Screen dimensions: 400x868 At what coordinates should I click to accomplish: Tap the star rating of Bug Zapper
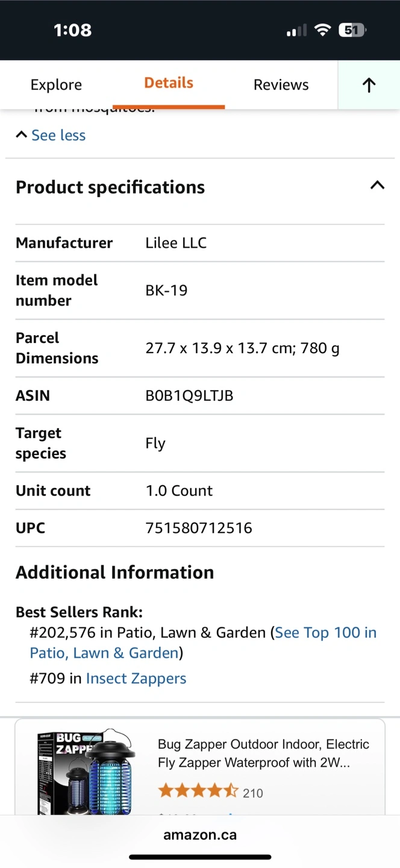coord(198,791)
